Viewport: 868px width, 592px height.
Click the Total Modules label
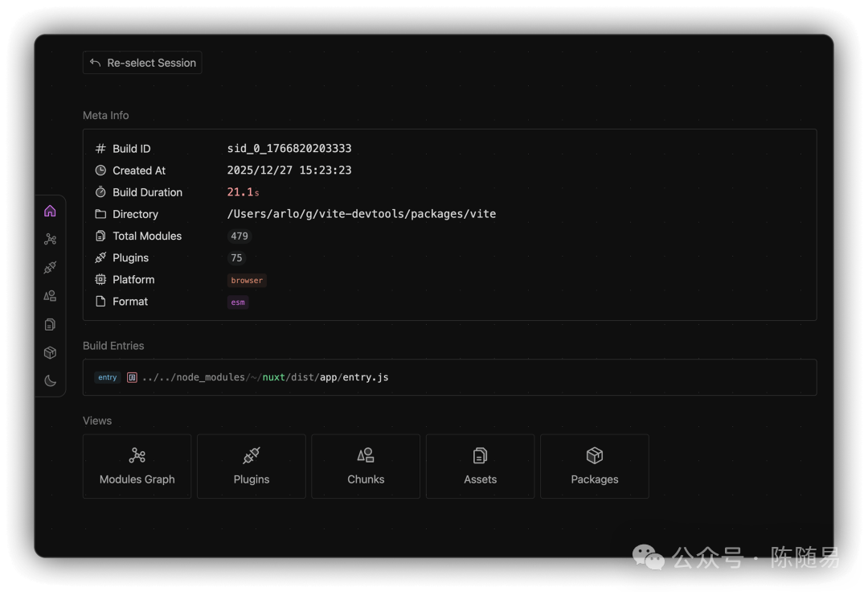[147, 236]
